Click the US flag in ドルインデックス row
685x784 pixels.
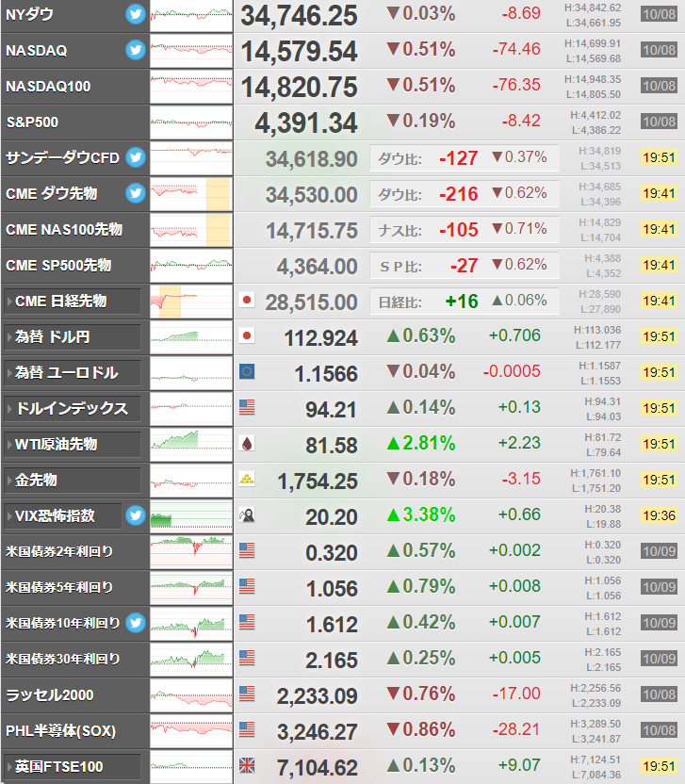tap(247, 407)
